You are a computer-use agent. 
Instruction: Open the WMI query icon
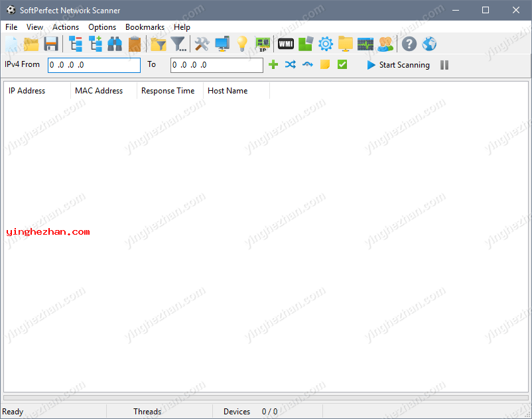(x=286, y=44)
